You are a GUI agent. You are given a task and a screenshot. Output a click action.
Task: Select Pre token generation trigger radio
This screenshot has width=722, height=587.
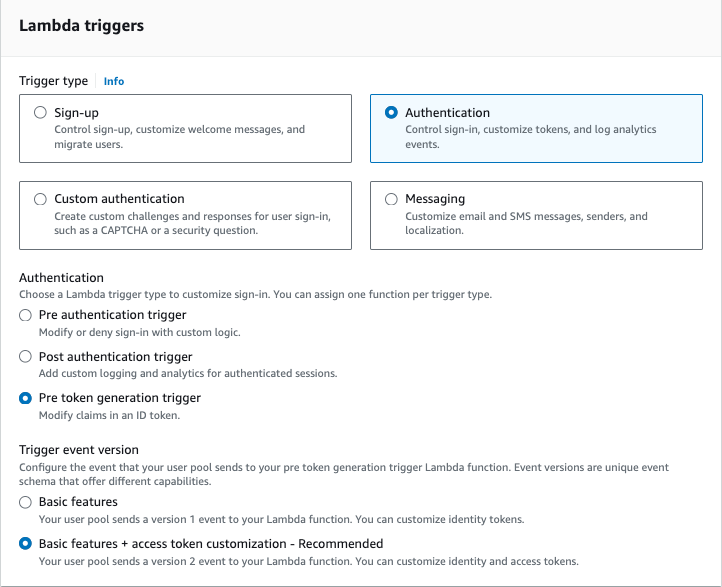tap(25, 398)
